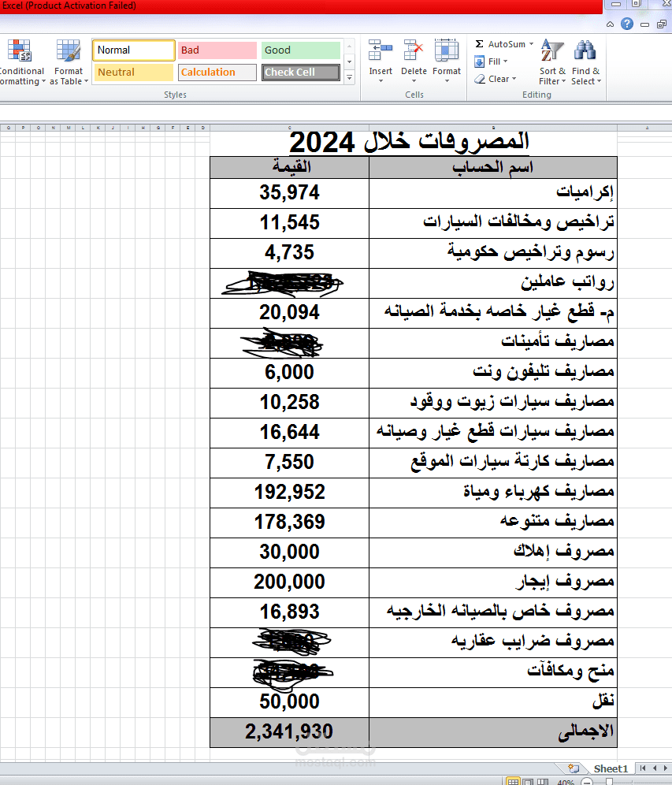This screenshot has height=785, width=672.
Task: Open Format as Table gallery
Action: point(69,62)
